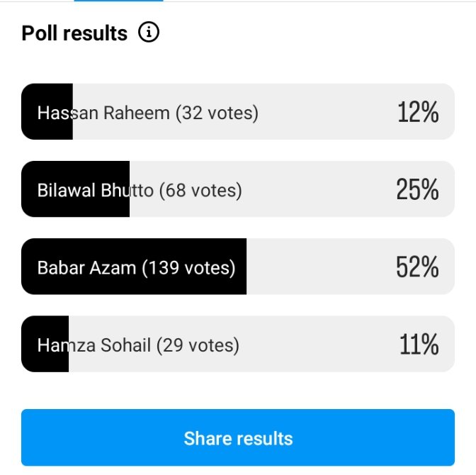
Task: Select the Hamza Sohail poll option
Action: tap(237, 345)
